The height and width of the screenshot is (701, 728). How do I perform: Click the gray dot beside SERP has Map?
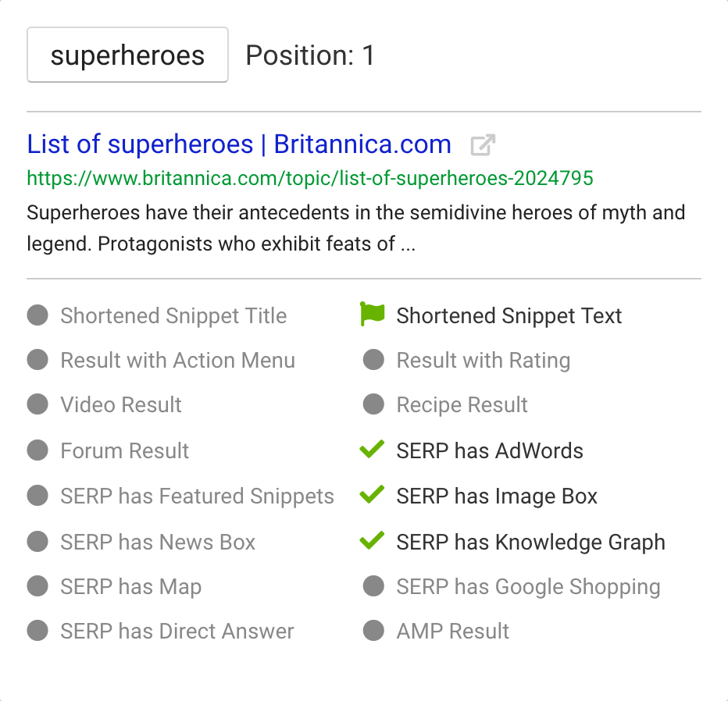(x=37, y=586)
